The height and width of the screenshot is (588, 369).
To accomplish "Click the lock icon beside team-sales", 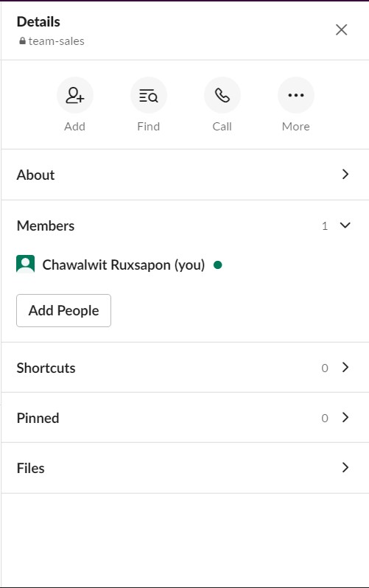I will point(23,41).
